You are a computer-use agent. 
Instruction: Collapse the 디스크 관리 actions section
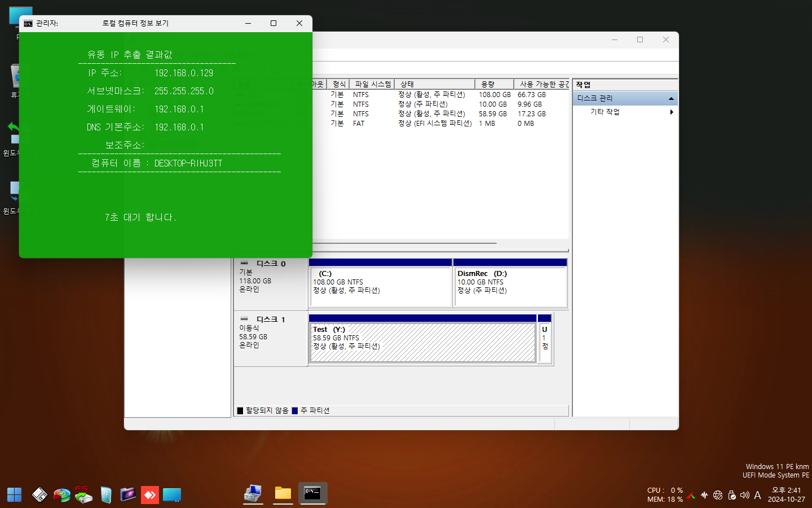coord(671,98)
